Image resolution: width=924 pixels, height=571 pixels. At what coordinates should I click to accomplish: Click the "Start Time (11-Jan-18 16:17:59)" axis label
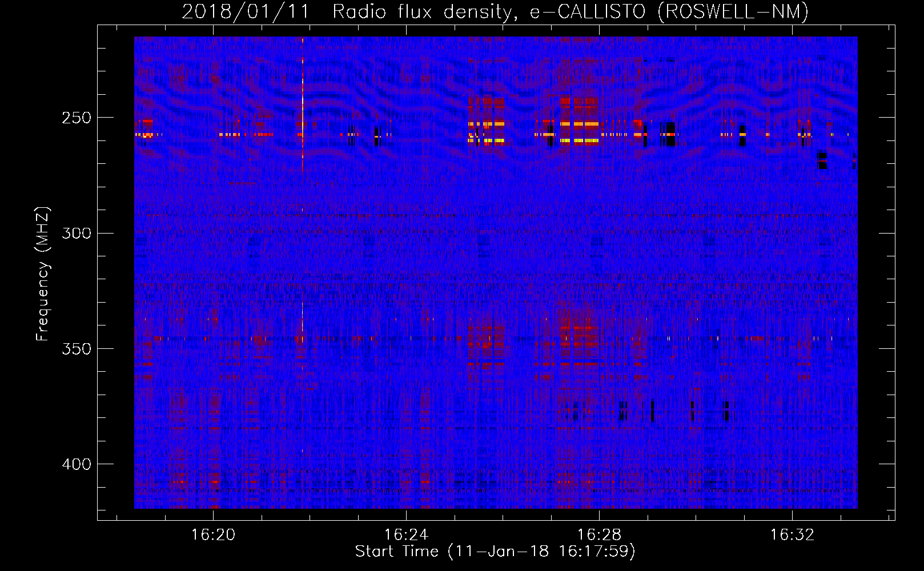[x=495, y=552]
